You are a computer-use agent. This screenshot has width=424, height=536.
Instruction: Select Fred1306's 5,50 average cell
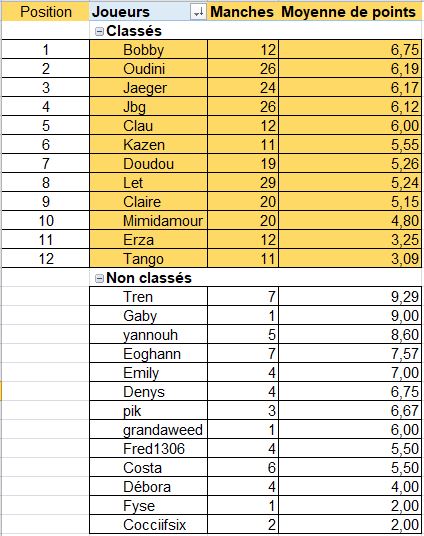(x=350, y=448)
